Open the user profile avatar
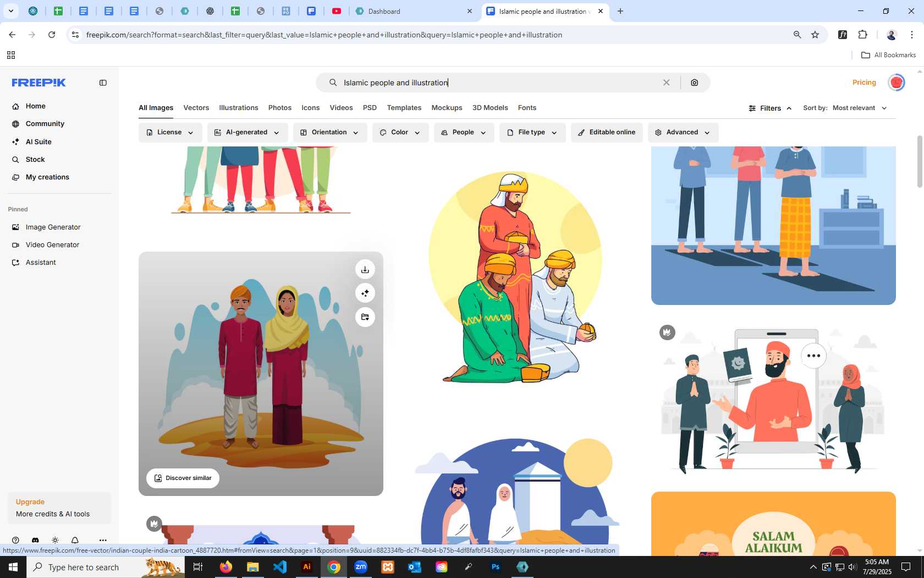 [x=897, y=83]
